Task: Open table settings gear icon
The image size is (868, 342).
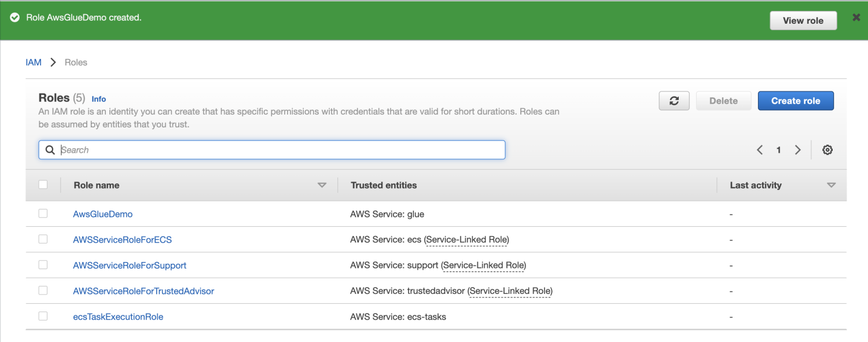Action: click(827, 150)
